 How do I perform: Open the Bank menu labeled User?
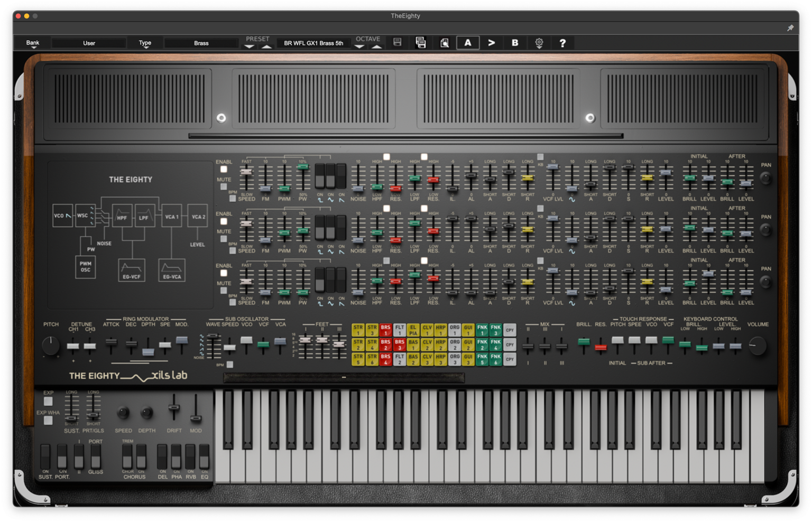pos(89,43)
